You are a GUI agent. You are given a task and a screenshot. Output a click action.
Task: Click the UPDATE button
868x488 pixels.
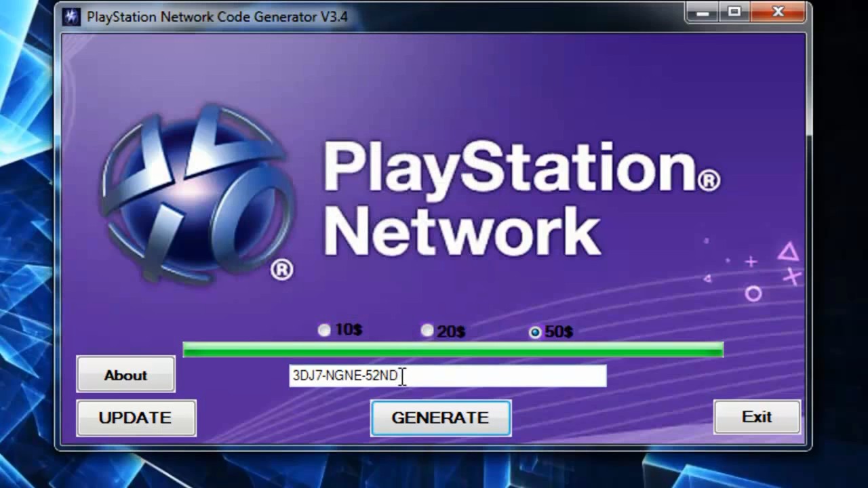tap(136, 418)
